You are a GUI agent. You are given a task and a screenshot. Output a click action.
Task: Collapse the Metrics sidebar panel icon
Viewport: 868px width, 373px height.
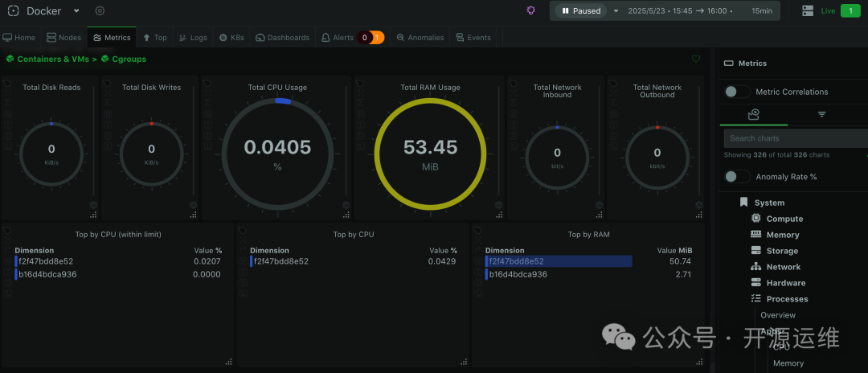click(728, 64)
